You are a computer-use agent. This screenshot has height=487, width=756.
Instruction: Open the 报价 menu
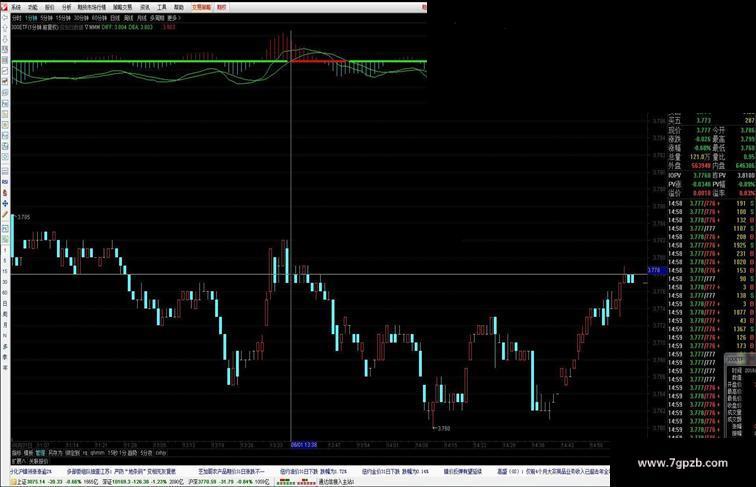[x=50, y=7]
